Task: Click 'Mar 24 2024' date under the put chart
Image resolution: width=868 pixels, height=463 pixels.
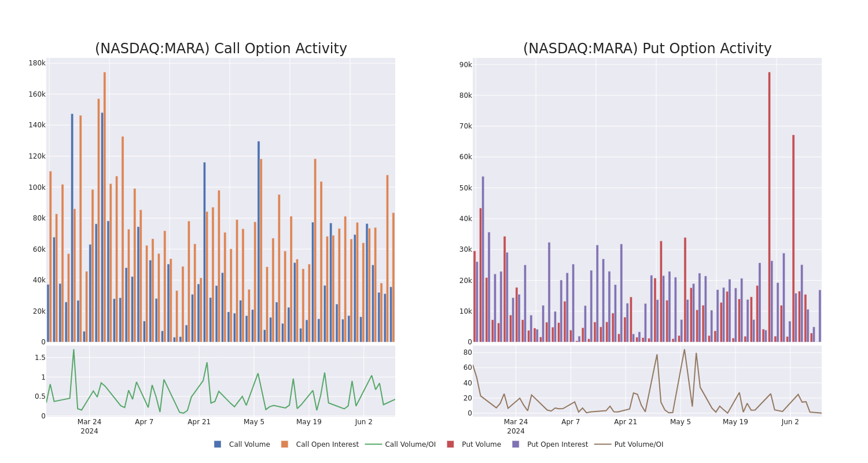Action: (x=516, y=427)
